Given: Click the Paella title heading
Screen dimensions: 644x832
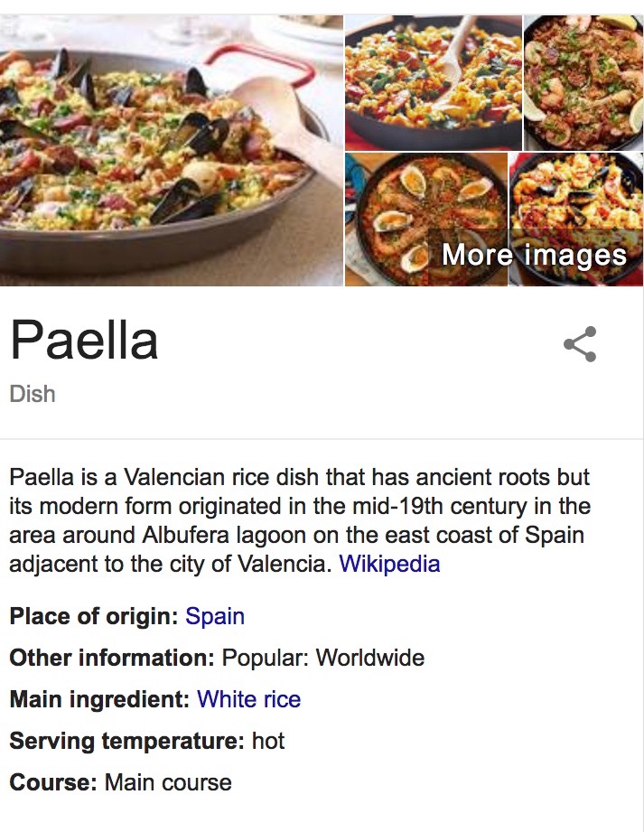Looking at the screenshot, I should [x=84, y=341].
